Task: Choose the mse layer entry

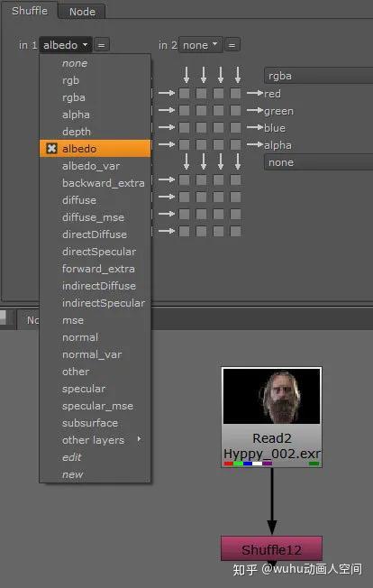Action: click(96, 320)
